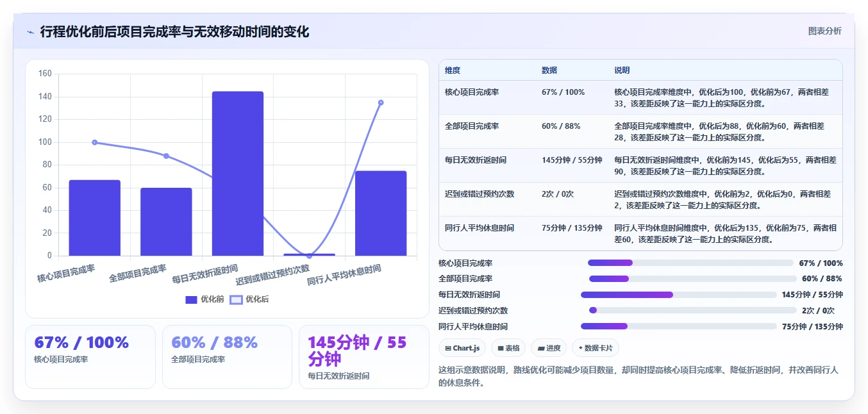Click the 图表分析 label in the header
The image size is (868, 414).
824,31
